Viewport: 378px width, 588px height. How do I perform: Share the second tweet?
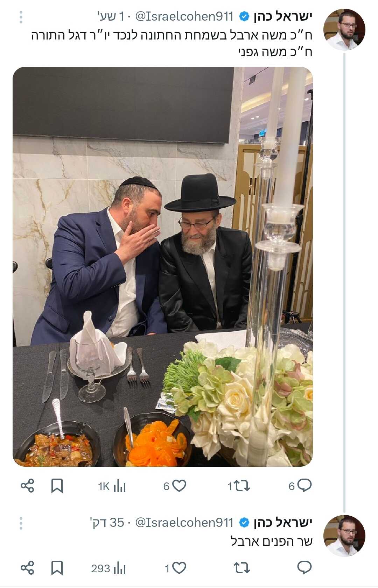click(x=27, y=568)
